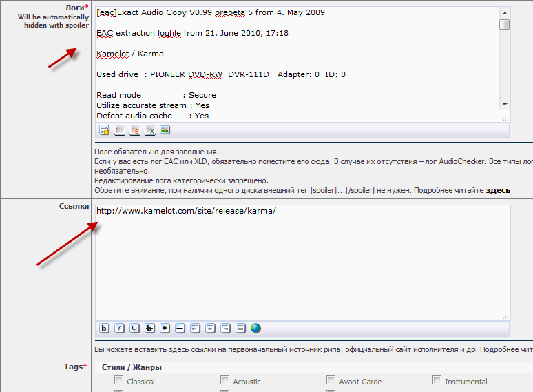Viewport: 533px width, 392px height.
Task: Click the logs textarea resize grip
Action: pos(506,118)
